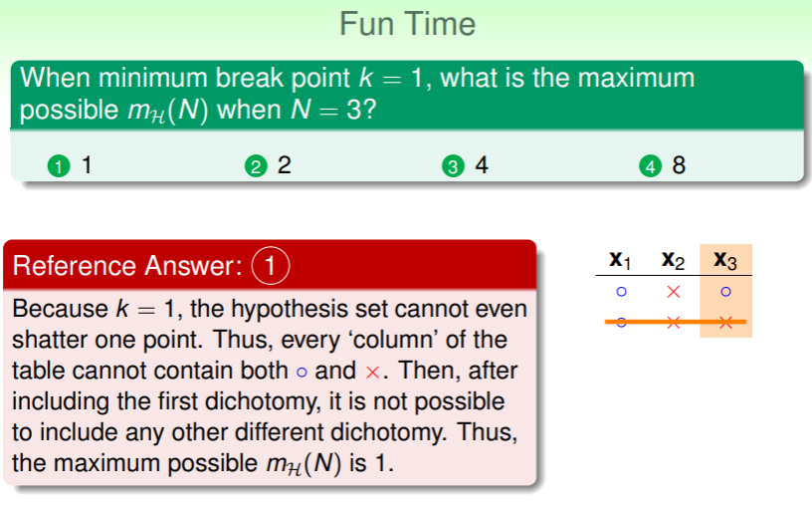The height and width of the screenshot is (508, 812).
Task: Click red cross under x2 in first row
Action: (674, 292)
